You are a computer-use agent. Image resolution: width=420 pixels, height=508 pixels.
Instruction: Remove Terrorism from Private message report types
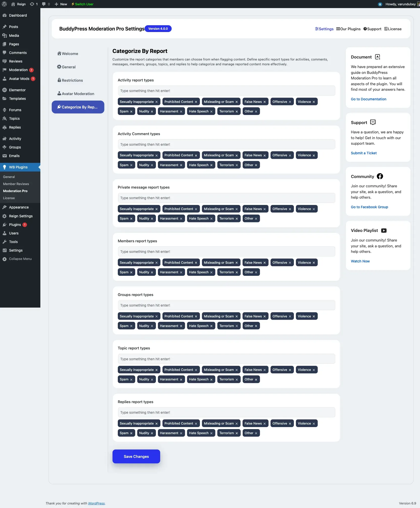pos(237,219)
